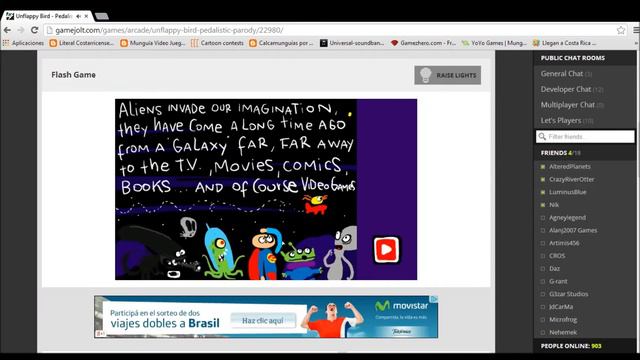Click Haz clic aquí in the ad
The width and height of the screenshot is (640, 360).
click(x=263, y=320)
